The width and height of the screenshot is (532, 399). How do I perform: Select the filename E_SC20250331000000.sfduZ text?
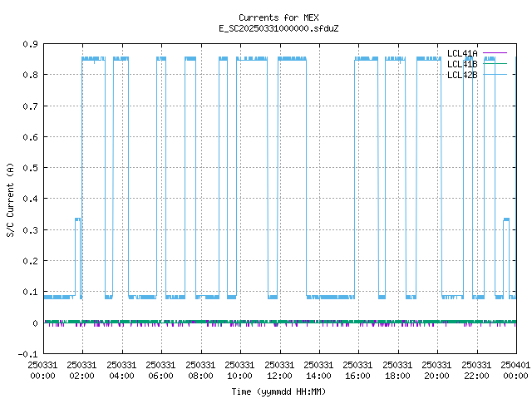[x=278, y=28]
